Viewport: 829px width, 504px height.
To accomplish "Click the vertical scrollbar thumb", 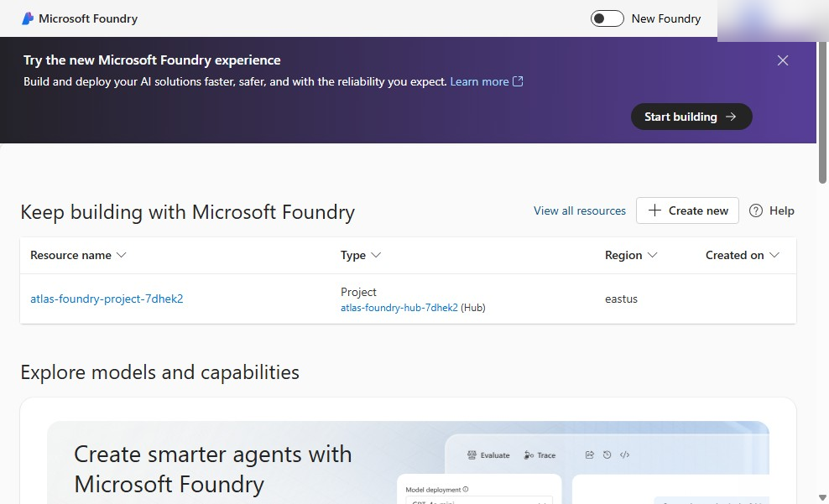I will pyautogui.click(x=822, y=111).
